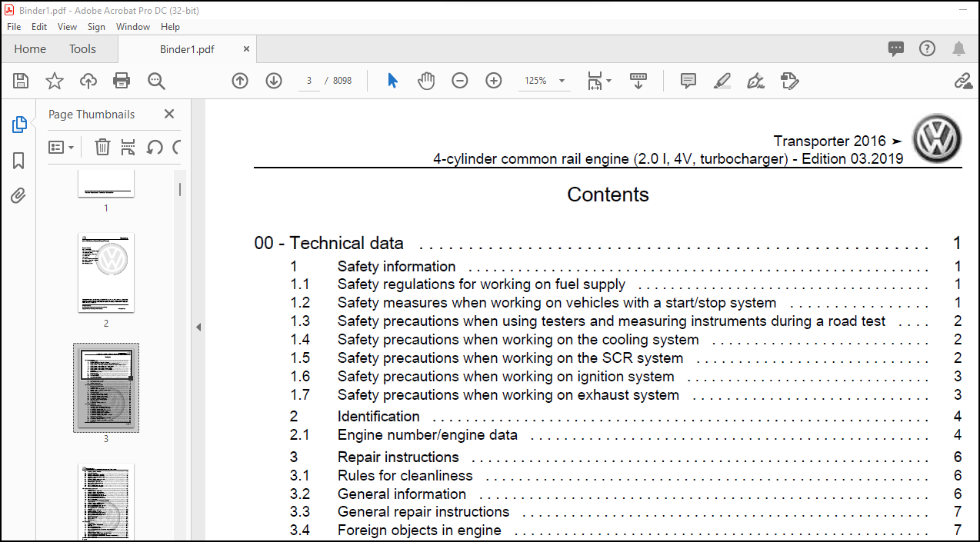Select page 3 thumbnail
980x542 pixels.
tap(106, 387)
